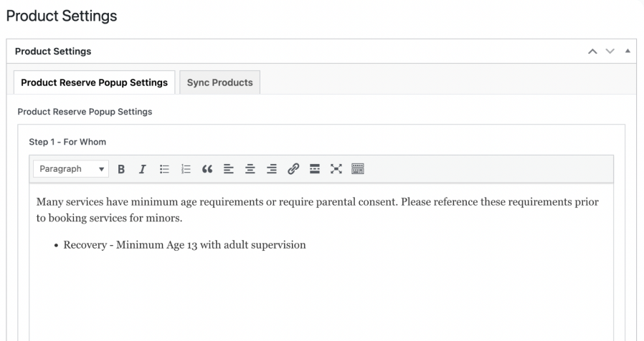Toggle bold formatting in editor toolbar
Screen dimensions: 644x341
[x=121, y=169]
